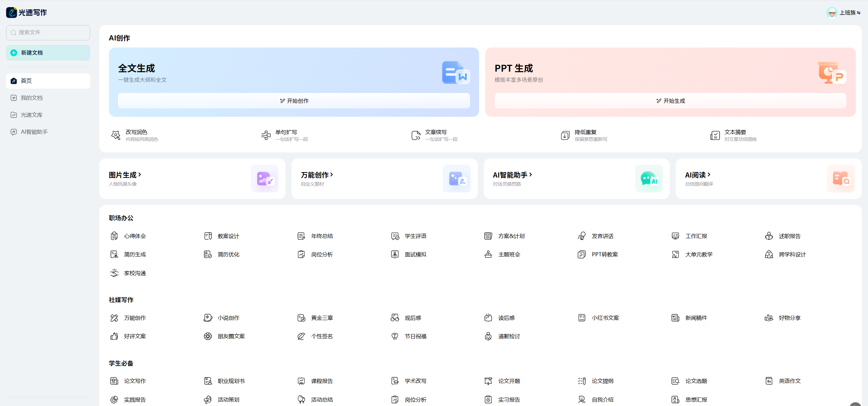Switch the 上班族 user role toggle

coord(859,13)
